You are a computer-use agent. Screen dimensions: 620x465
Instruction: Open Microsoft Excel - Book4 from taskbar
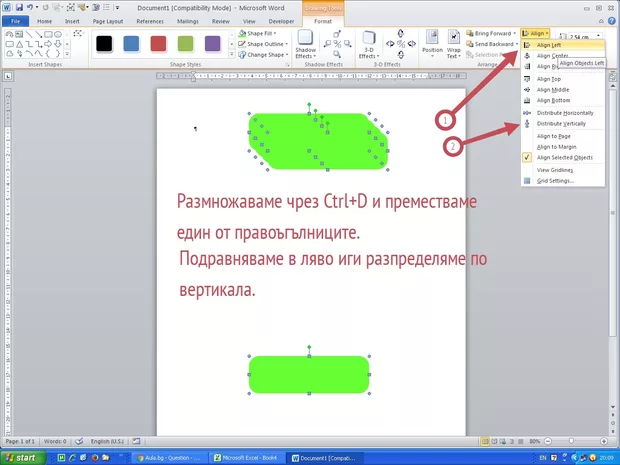pos(246,458)
